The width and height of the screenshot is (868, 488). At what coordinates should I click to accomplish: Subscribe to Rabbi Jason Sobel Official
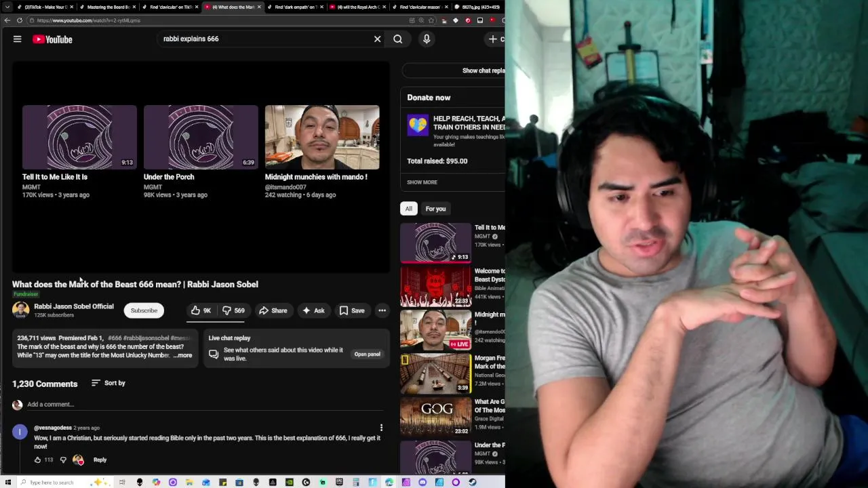point(144,310)
